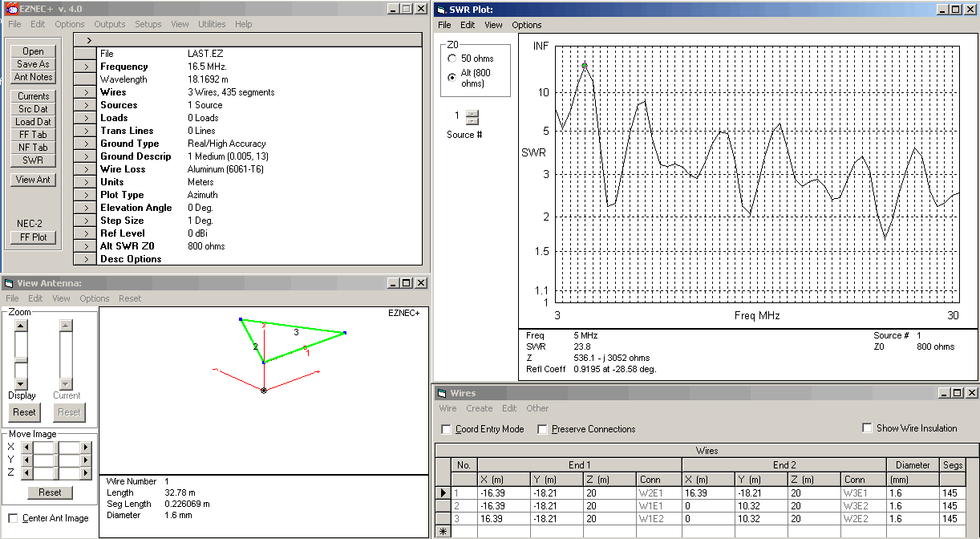Click the View Ant button
This screenshot has height=539, width=980.
click(33, 180)
